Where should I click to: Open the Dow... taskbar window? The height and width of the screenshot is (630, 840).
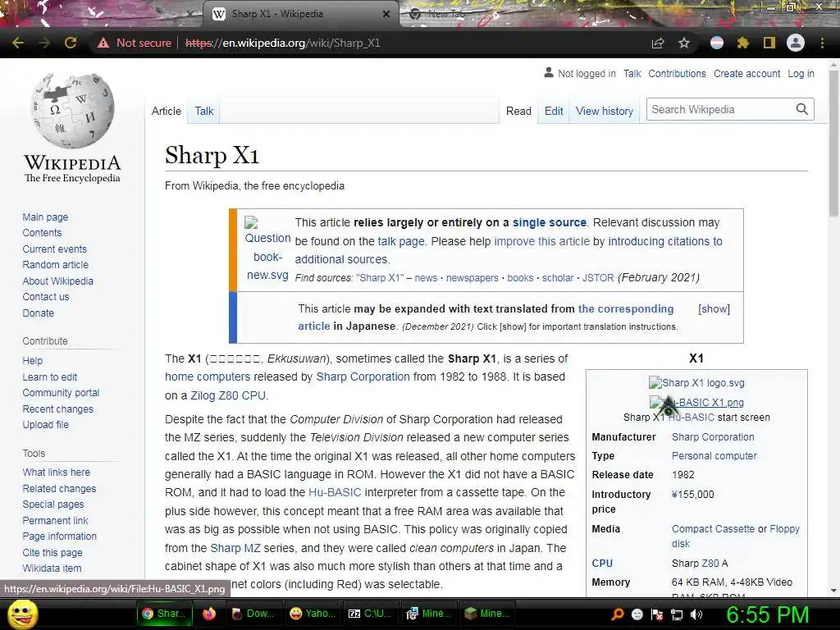pos(253,614)
